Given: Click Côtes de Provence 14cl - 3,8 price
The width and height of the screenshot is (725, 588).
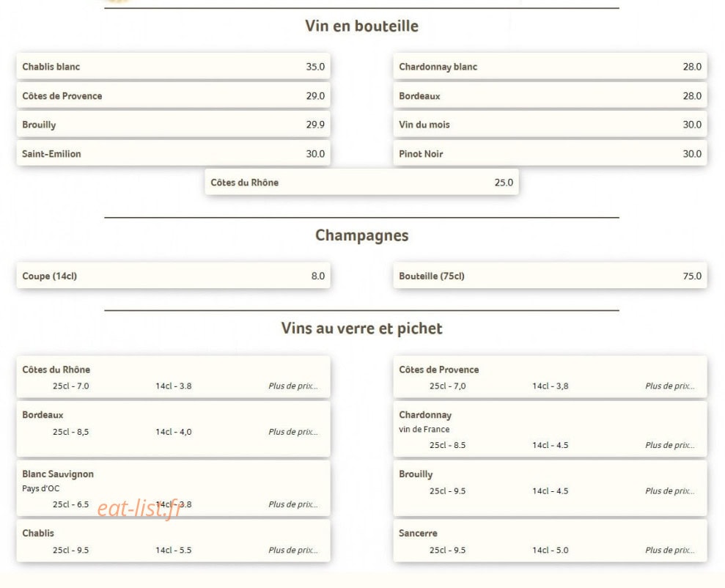Looking at the screenshot, I should pos(551,386).
